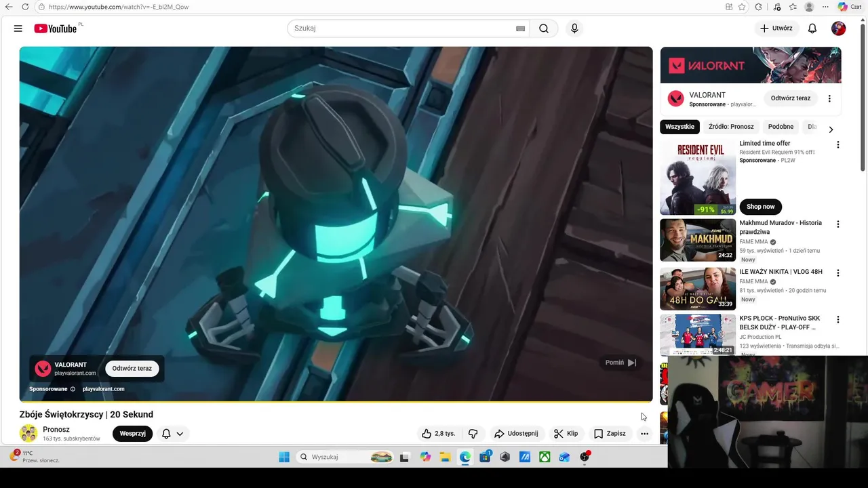Open File Explorer from taskbar
868x488 pixels.
point(446,457)
